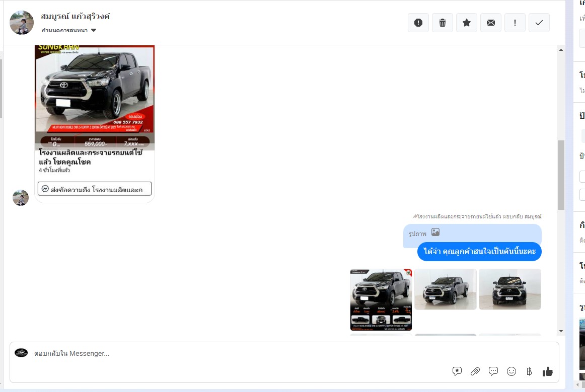
Task: Mark conversation done with checkmark icon
Action: tap(539, 23)
